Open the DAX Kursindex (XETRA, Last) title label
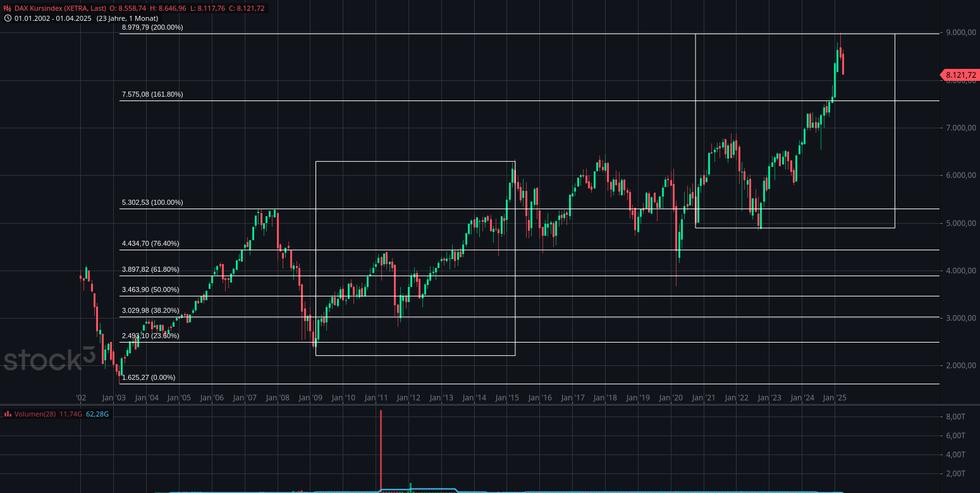This screenshot has height=493, width=980. [x=60, y=9]
